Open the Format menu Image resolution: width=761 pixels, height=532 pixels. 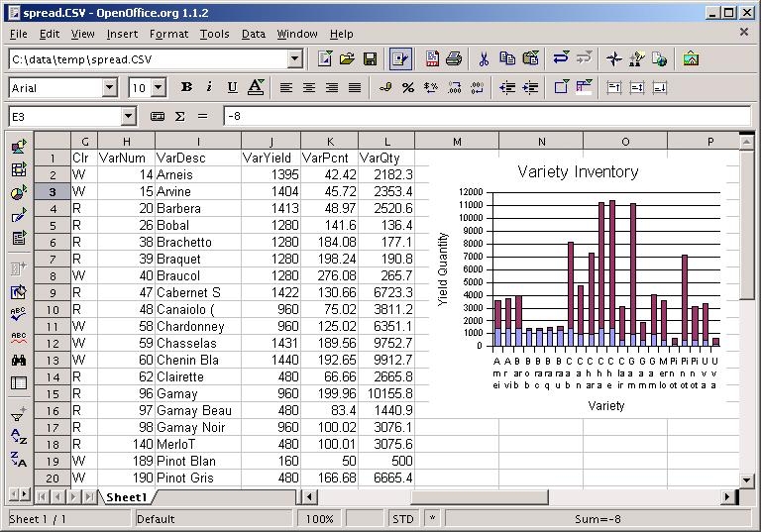coord(168,34)
